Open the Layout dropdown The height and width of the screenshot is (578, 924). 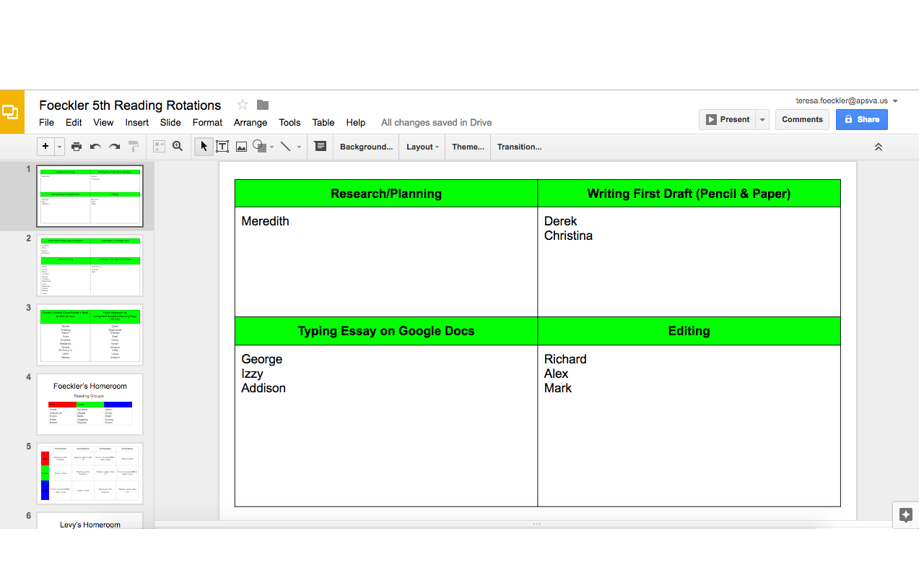[x=422, y=147]
